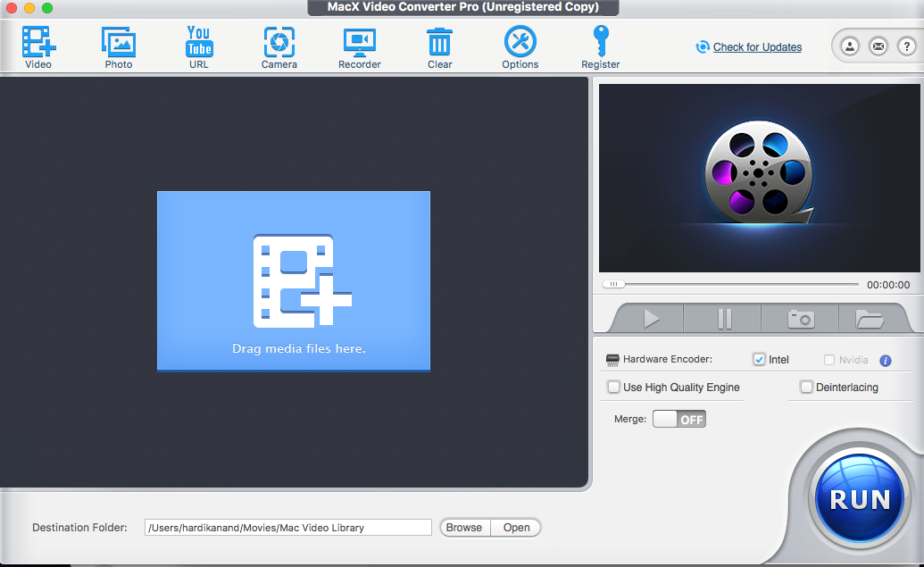This screenshot has width=924, height=567.
Task: Open the Photo slideshow tool
Action: pyautogui.click(x=118, y=43)
